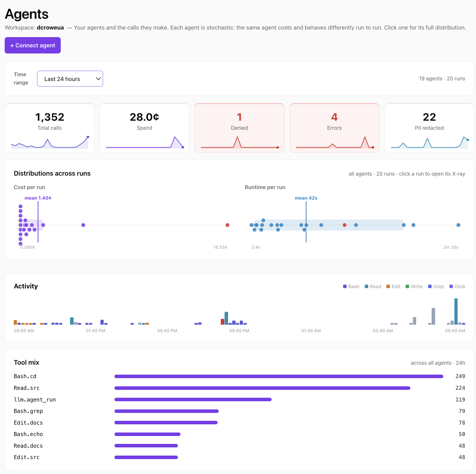Screen dimensions: 476x474
Task: Click the red outlier dot in Cost per run
Action: 227,225
